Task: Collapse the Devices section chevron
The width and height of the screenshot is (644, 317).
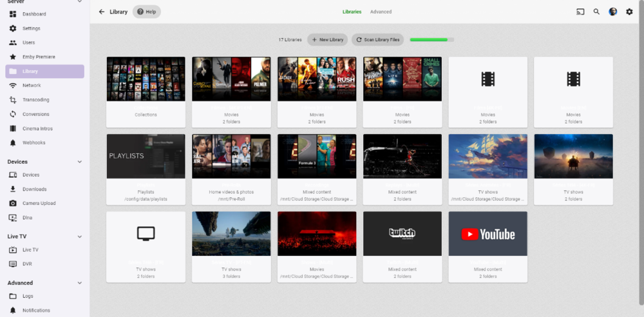Action: [80, 162]
